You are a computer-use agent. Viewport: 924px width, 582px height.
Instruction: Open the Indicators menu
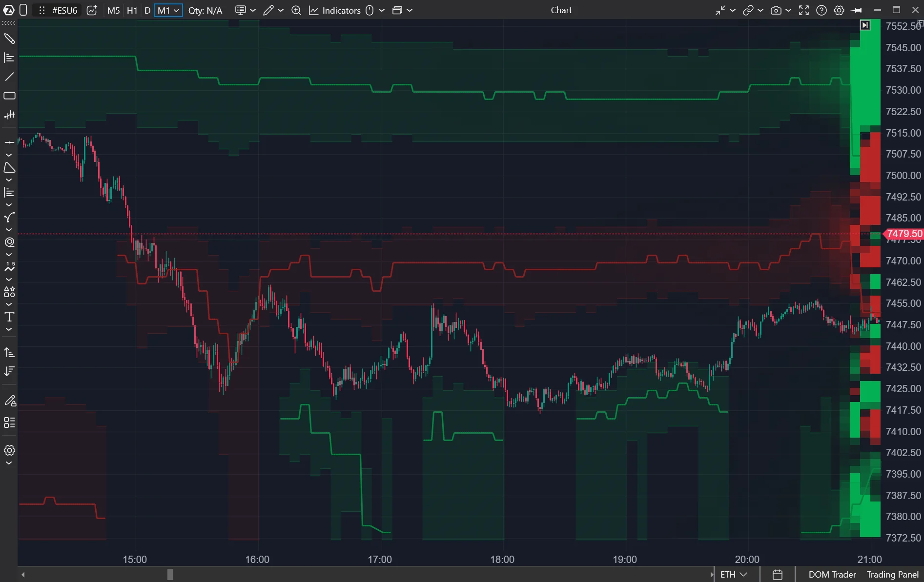tap(335, 10)
